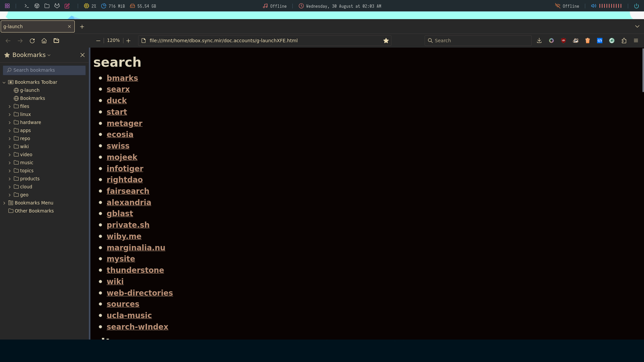The height and width of the screenshot is (362, 644).
Task: Click the orange trash bin extension icon
Action: [588, 41]
